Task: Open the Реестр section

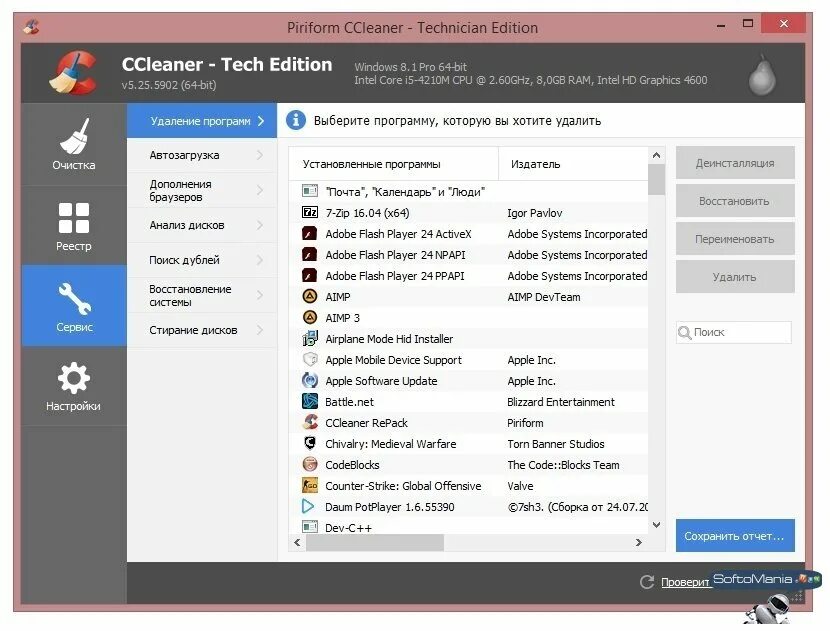Action: click(x=74, y=226)
